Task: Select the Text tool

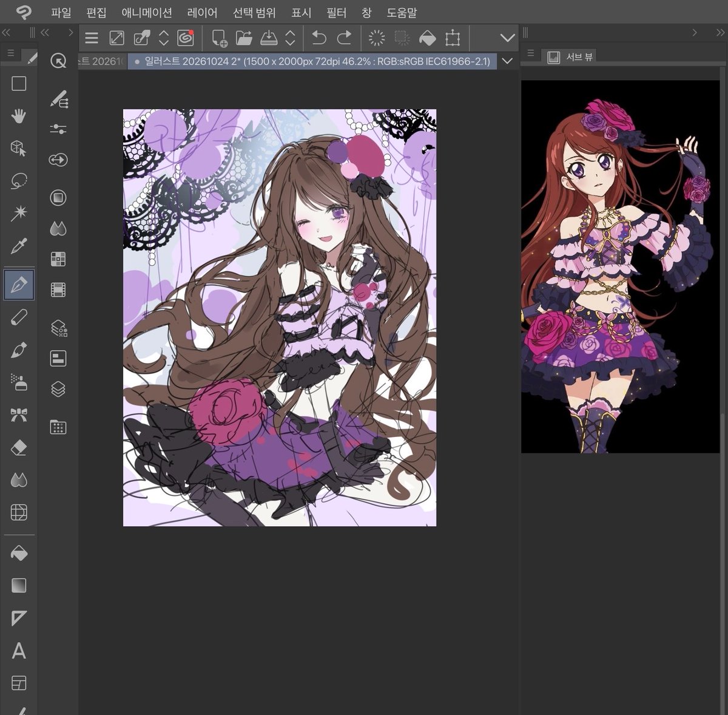Action: coord(19,651)
